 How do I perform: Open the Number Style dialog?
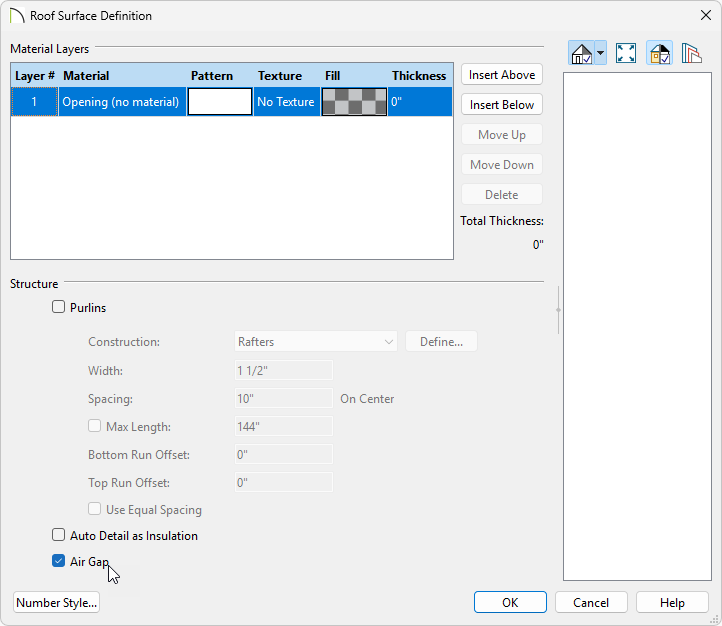[x=57, y=603]
